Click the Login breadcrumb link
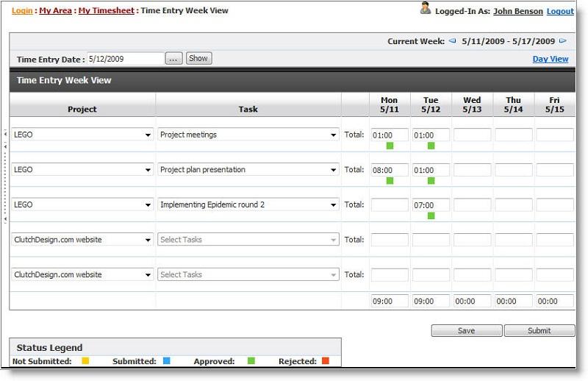 (22, 10)
